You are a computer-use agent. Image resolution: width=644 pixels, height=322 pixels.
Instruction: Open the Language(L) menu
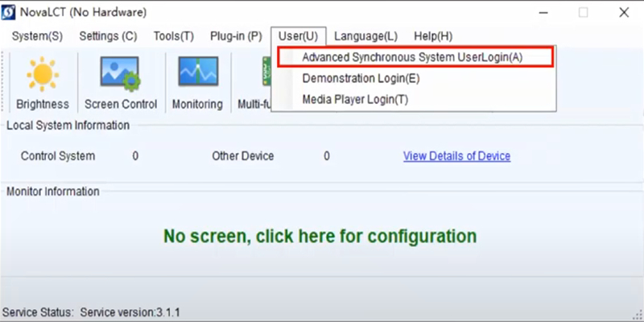click(x=365, y=36)
